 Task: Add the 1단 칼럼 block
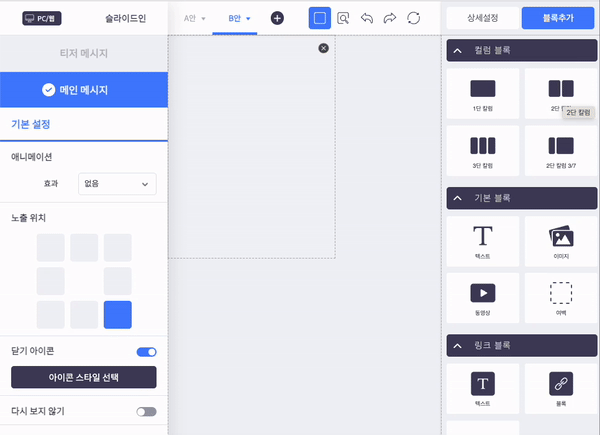click(483, 94)
